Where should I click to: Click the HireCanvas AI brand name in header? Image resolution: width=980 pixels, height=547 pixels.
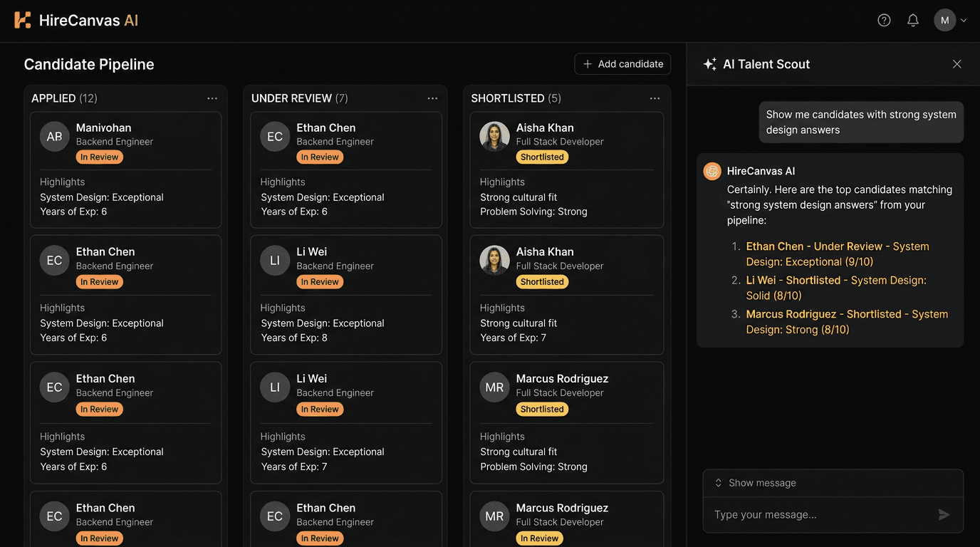88,21
